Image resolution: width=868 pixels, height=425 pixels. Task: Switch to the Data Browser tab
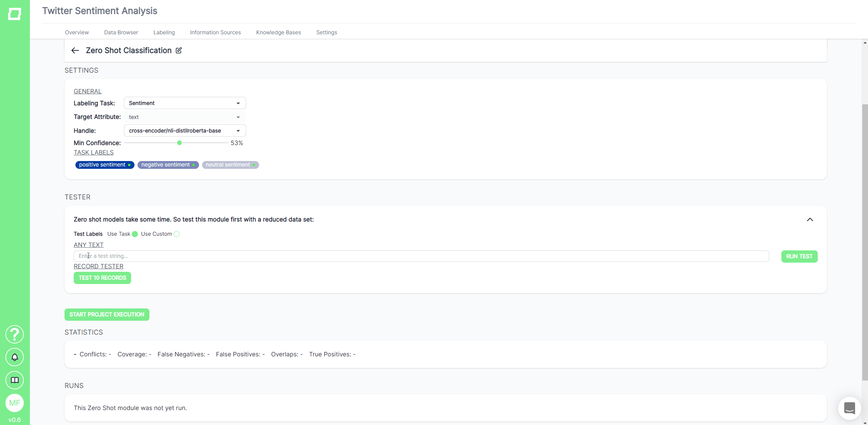pos(121,32)
